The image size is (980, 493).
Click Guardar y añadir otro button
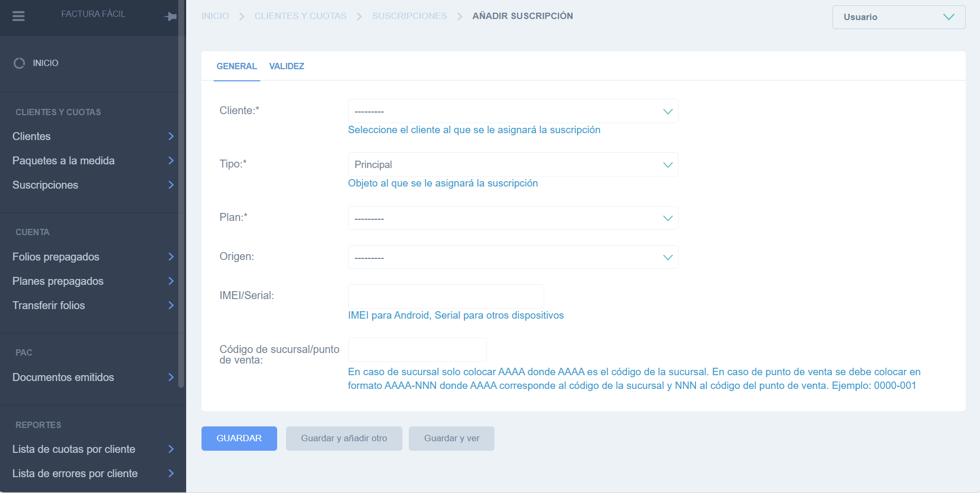click(x=344, y=439)
